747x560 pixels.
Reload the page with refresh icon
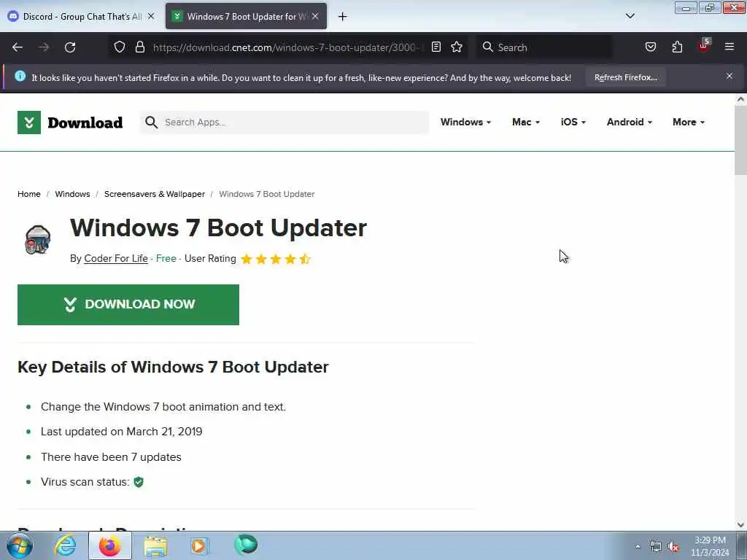(x=70, y=47)
